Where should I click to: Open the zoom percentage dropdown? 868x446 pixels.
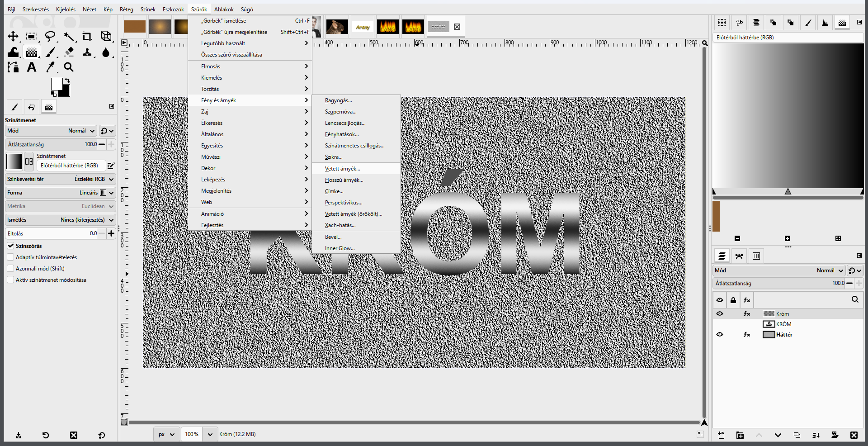click(x=210, y=434)
